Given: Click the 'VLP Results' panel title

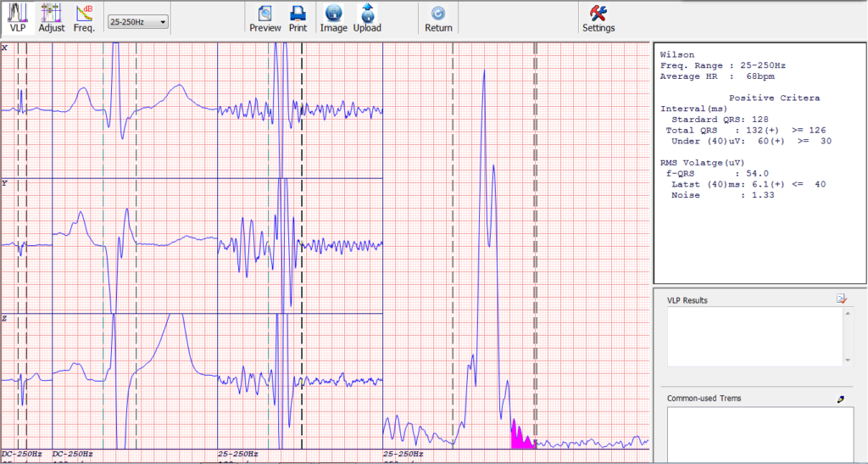Looking at the screenshot, I should 687,300.
